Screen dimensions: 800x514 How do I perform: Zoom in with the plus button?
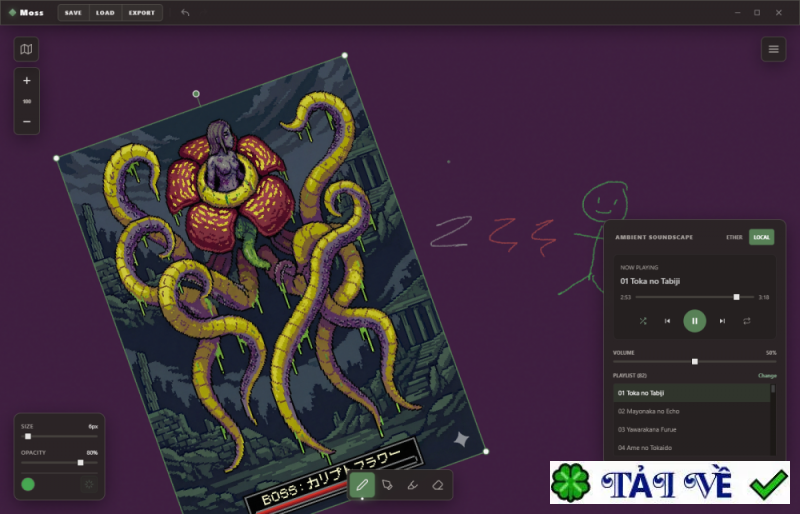[27, 80]
